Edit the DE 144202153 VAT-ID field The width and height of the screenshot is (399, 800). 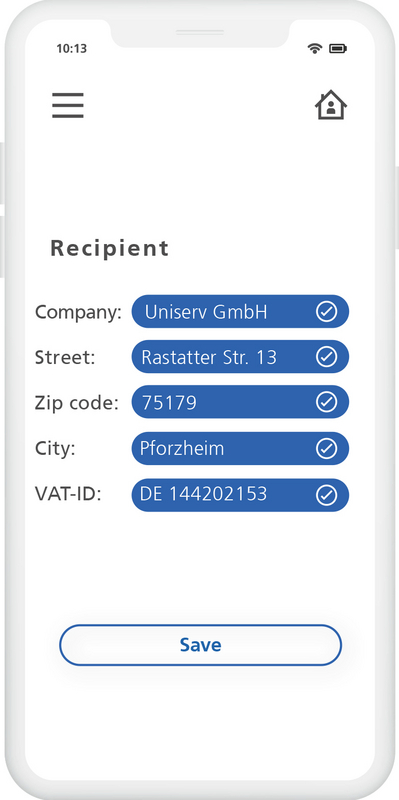(x=240, y=495)
